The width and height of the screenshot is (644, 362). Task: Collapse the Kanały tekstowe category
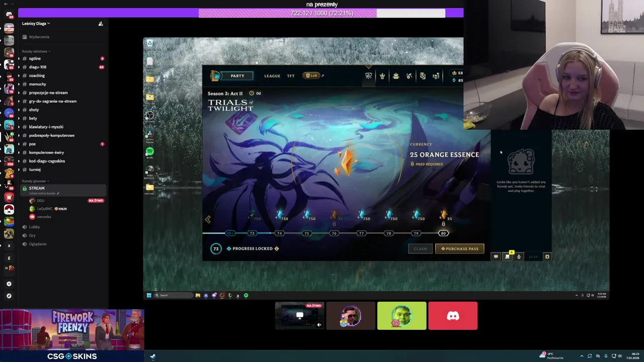36,51
